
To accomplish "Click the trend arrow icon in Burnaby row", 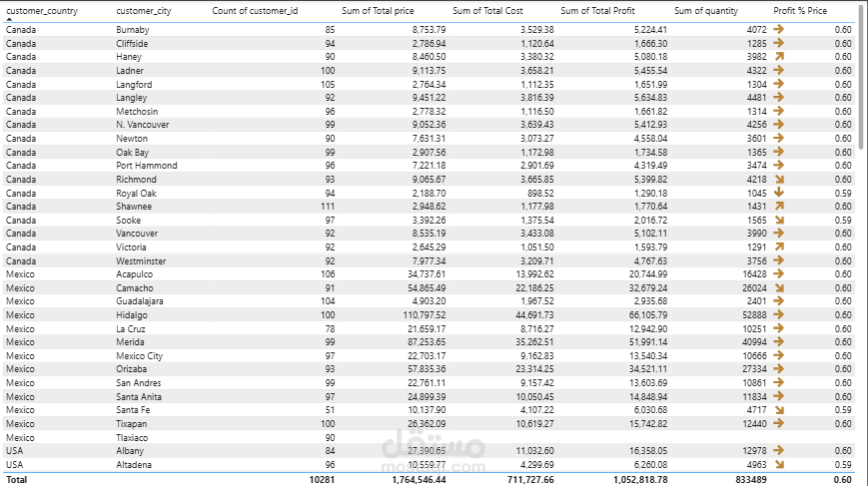I will (x=779, y=29).
